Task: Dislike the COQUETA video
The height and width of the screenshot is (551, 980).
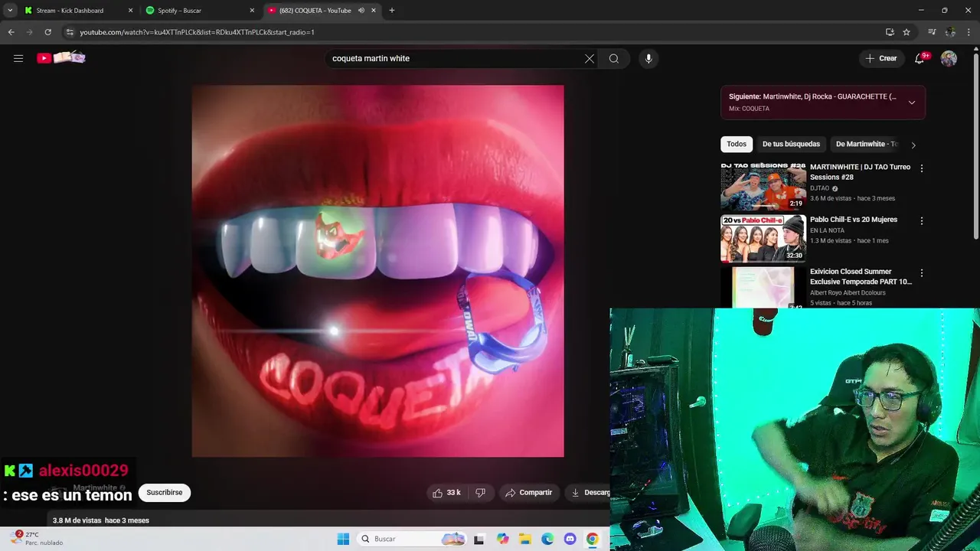Action: pos(480,493)
